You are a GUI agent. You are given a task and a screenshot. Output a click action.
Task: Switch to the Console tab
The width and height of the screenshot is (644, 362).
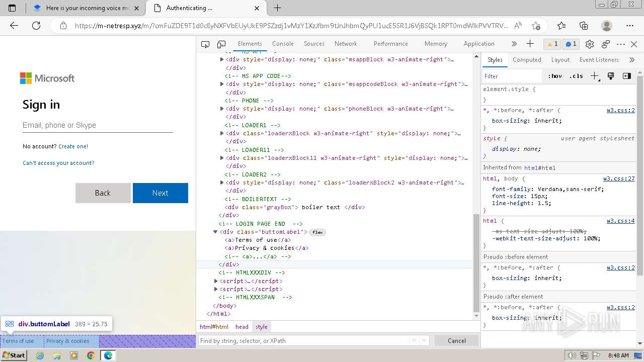(283, 44)
